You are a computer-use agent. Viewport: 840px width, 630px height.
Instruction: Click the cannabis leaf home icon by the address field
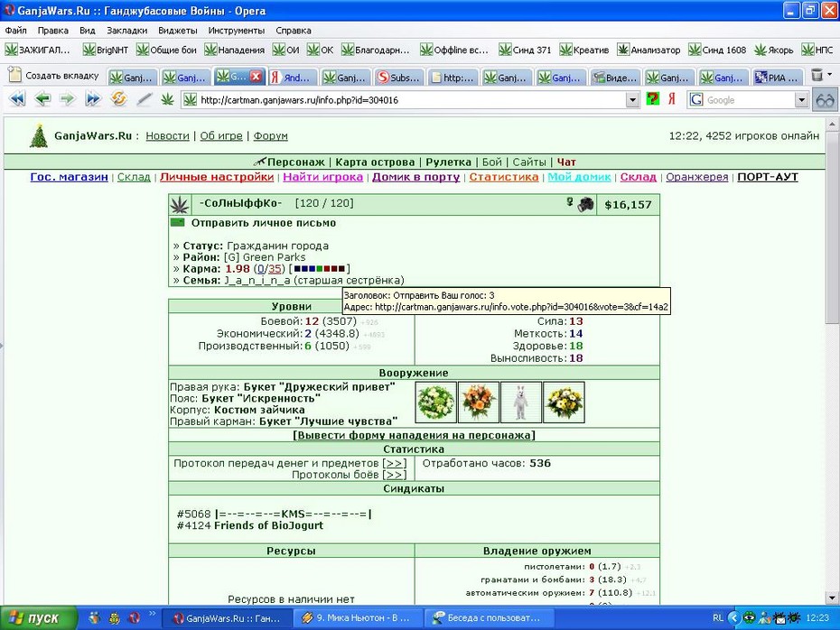(x=168, y=99)
